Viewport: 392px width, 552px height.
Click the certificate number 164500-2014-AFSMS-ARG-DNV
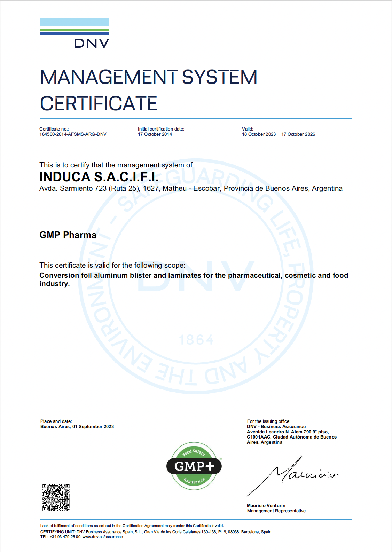point(73,134)
